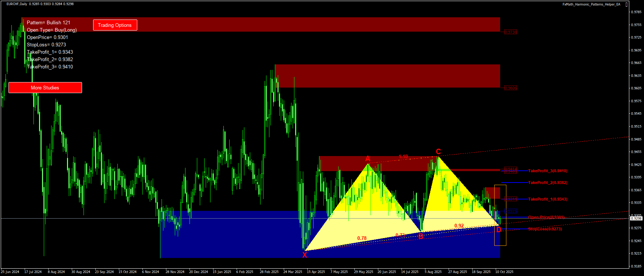The height and width of the screenshot is (276, 644).
Task: Select the red D pattern point marker
Action: pyautogui.click(x=499, y=230)
